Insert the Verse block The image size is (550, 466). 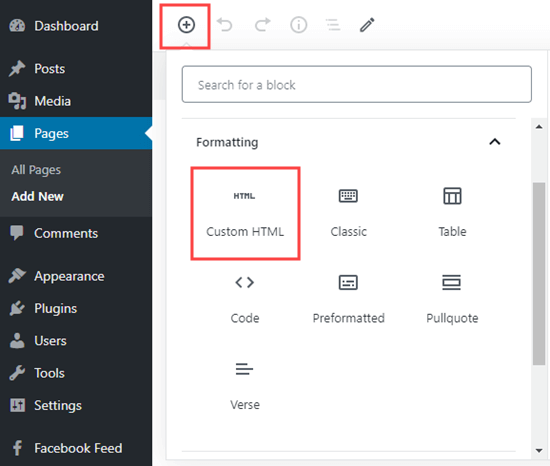[x=245, y=386]
